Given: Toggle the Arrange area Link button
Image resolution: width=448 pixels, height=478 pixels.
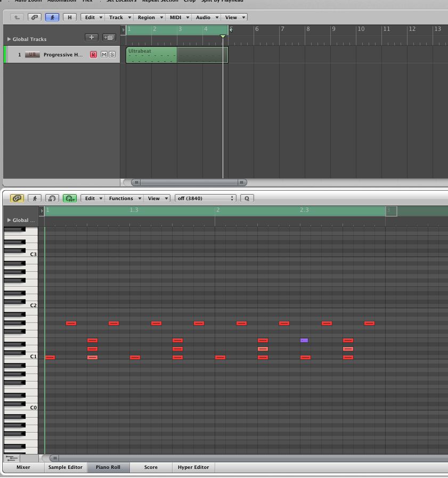Looking at the screenshot, I should coord(35,18).
